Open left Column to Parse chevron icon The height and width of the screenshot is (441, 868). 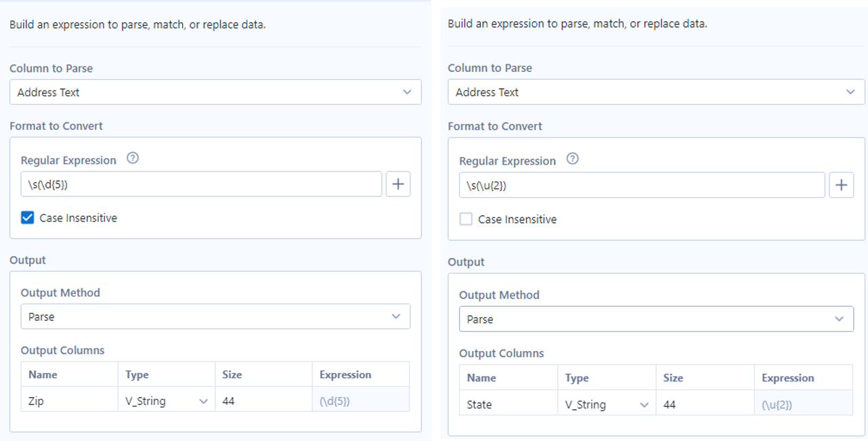(x=408, y=91)
